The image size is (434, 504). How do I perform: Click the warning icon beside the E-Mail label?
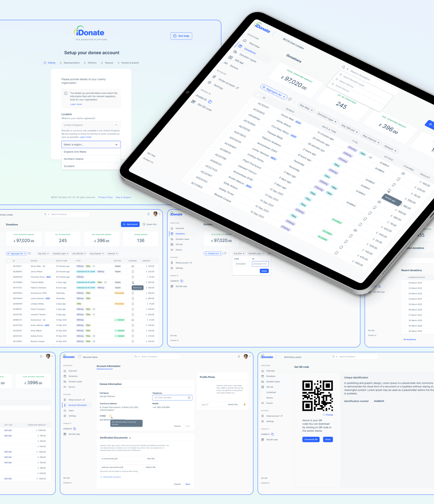click(x=110, y=416)
